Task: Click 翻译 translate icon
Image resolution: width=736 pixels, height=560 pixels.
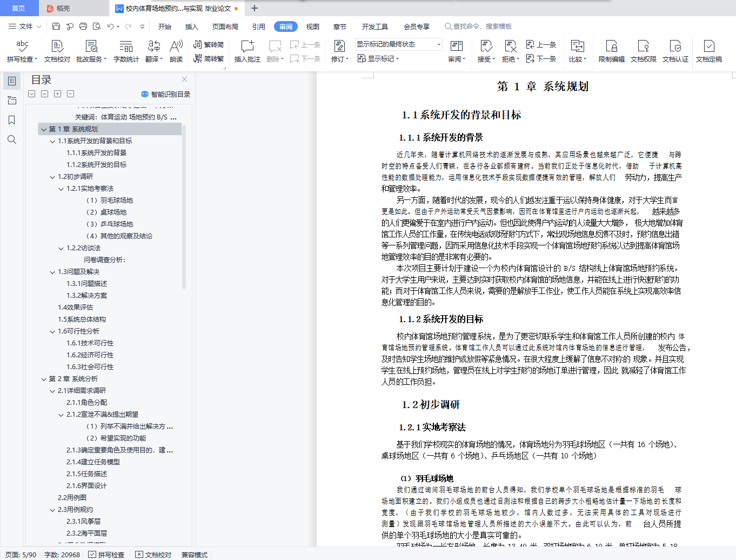Action: [154, 51]
